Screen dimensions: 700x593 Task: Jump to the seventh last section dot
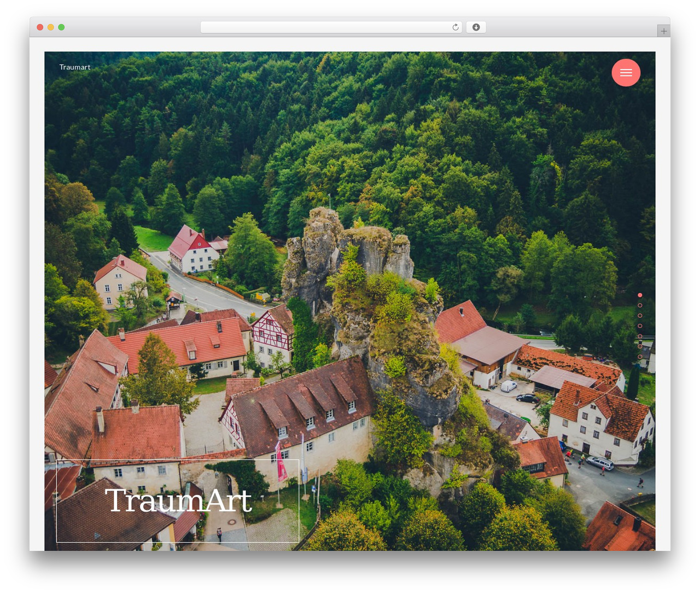[x=640, y=357]
